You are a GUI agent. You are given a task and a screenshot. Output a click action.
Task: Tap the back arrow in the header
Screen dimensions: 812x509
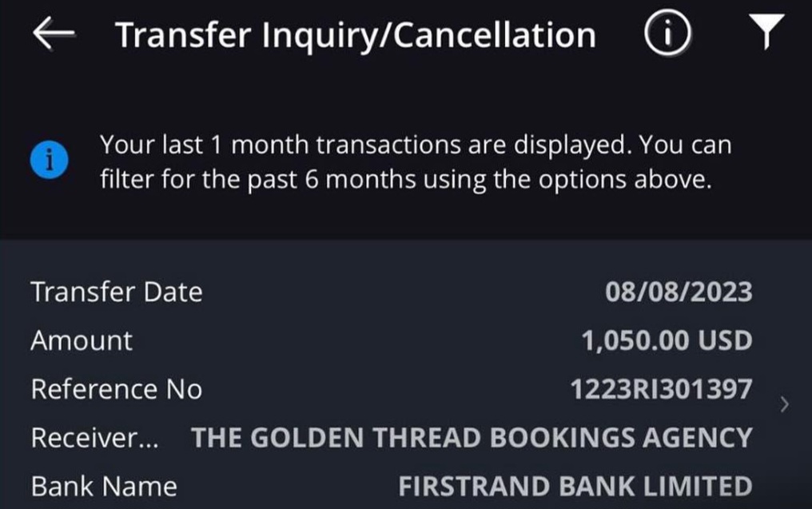(x=54, y=36)
